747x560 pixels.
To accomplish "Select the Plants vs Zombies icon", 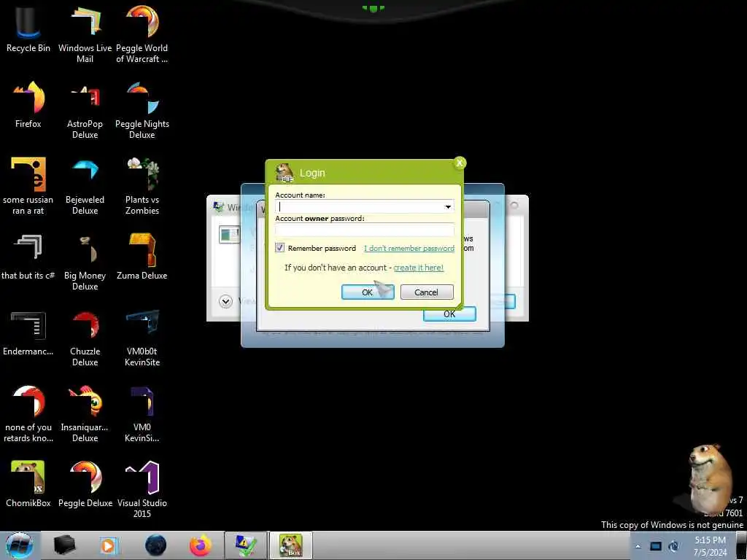I will point(142,186).
